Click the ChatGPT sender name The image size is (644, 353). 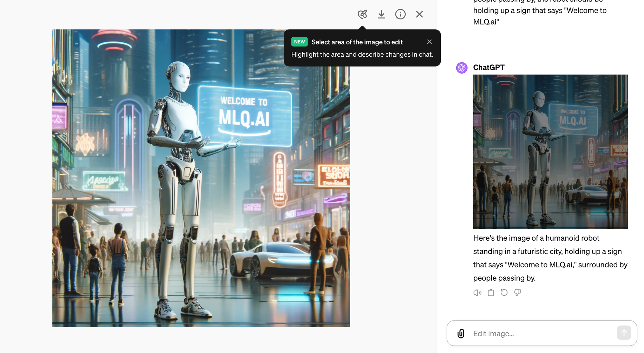pyautogui.click(x=488, y=68)
